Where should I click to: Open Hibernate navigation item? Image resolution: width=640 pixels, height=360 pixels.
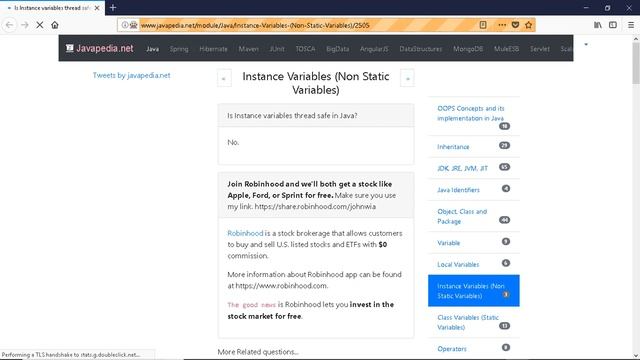213,49
